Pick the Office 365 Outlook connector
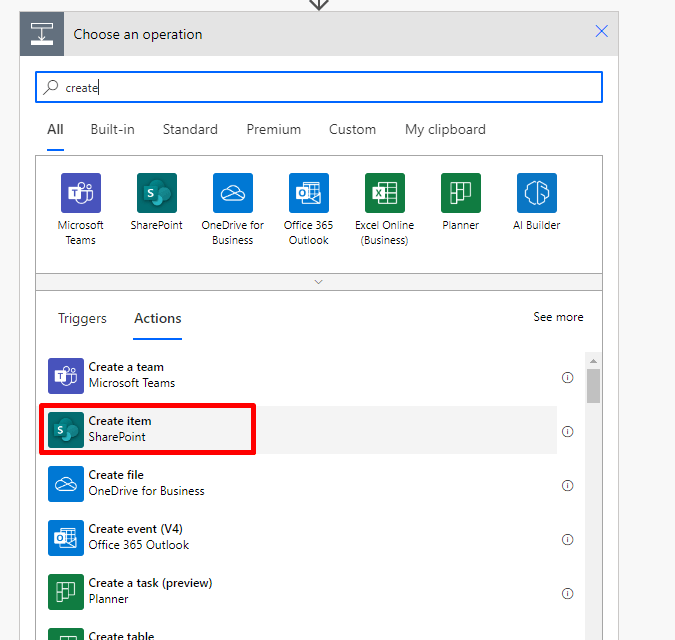675x640 pixels. pyautogui.click(x=308, y=193)
